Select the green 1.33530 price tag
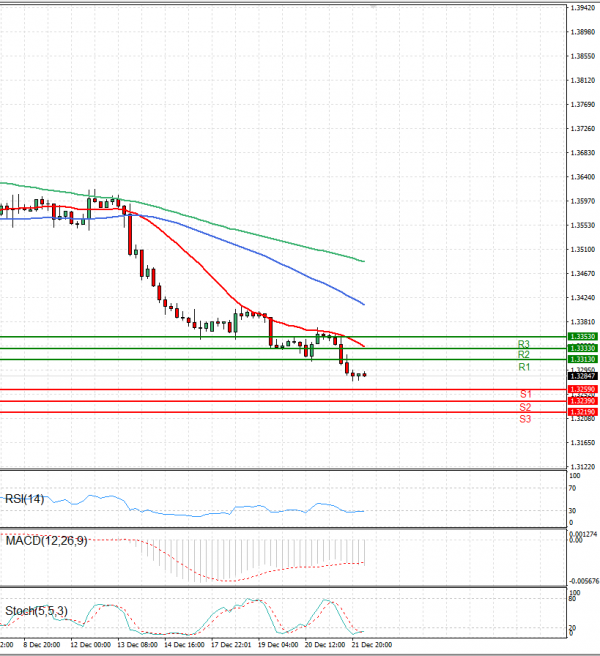Viewport: 600px width, 656px height. (x=583, y=337)
